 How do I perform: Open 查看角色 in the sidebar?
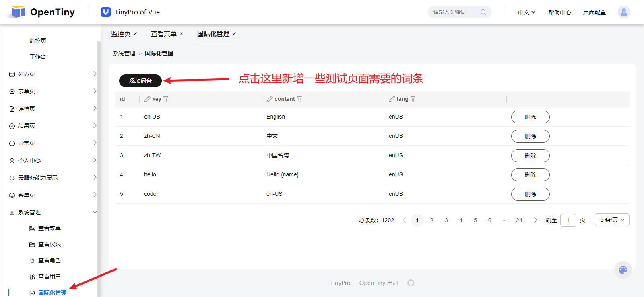click(49, 260)
